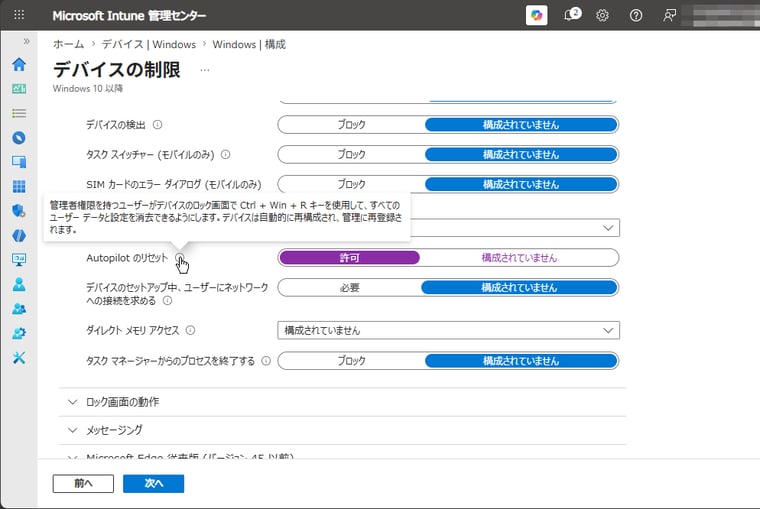Open Troubleshooting tools sidebar icon
Viewport: 760px width, 509px height.
point(19,358)
